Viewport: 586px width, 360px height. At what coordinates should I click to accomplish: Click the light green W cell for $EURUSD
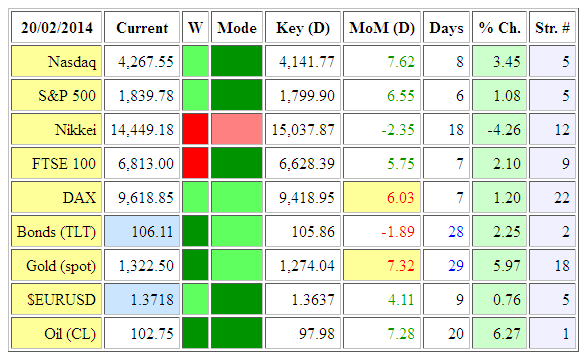195,299
